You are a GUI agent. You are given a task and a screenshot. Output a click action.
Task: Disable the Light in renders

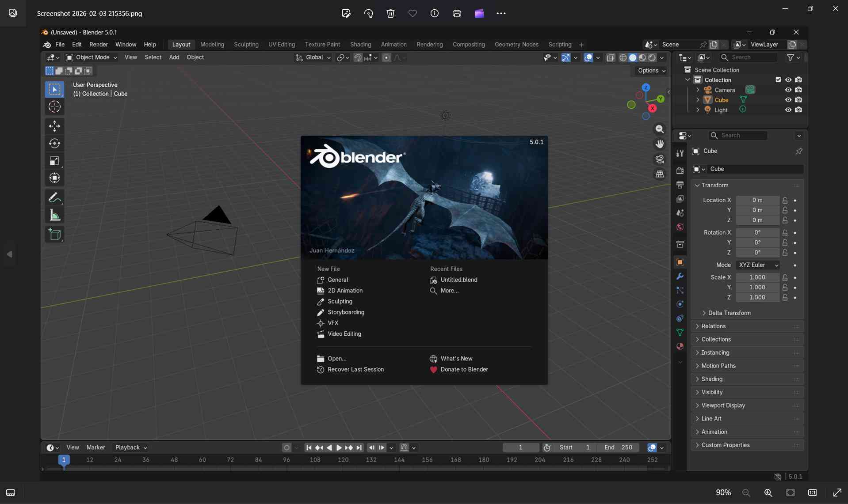point(799,110)
